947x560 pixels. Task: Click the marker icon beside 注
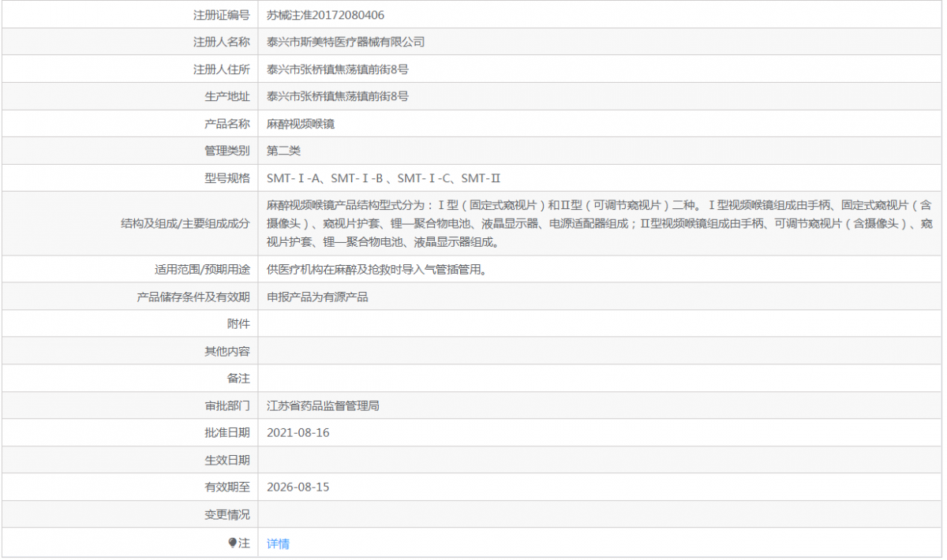(x=232, y=543)
